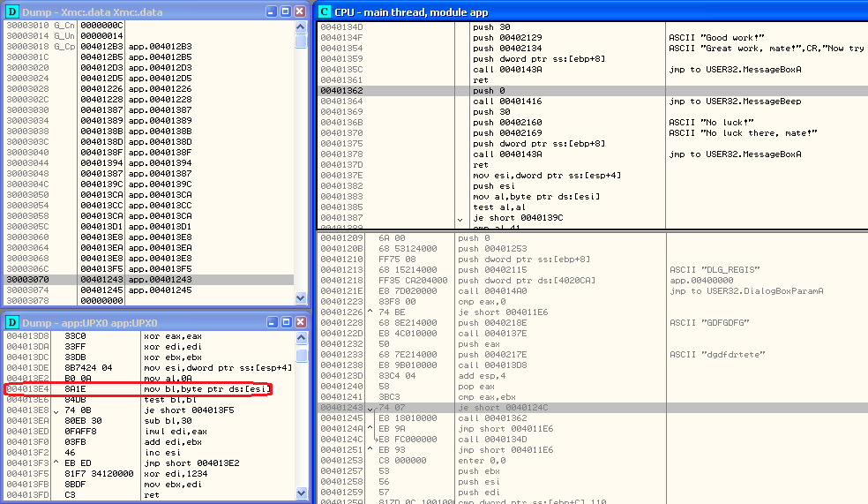This screenshot has width=868, height=504.
Task: Maximize the Dump Xmc:.data window
Action: pyautogui.click(x=285, y=11)
